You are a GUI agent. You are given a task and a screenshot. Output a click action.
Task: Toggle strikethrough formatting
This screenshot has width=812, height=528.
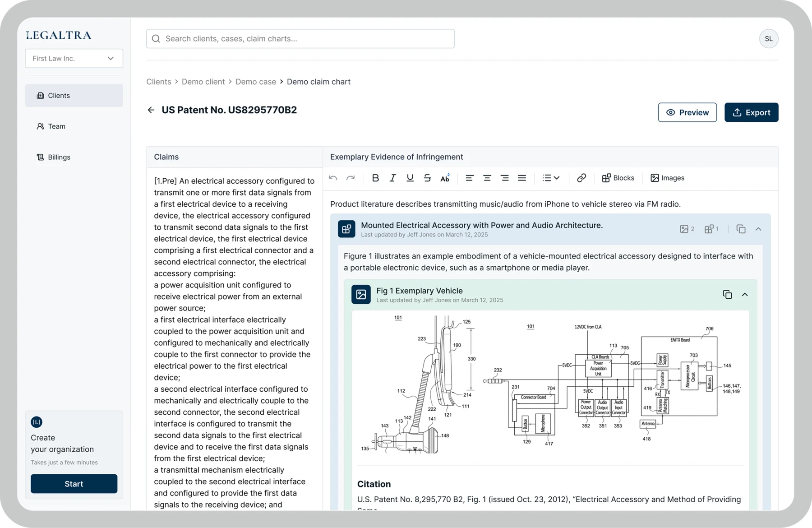(427, 178)
